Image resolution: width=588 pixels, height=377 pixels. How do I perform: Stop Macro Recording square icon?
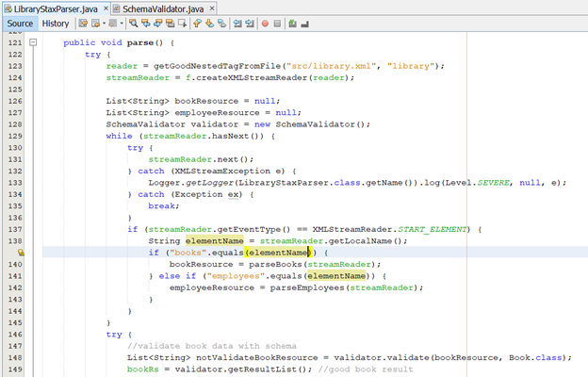pyautogui.click(x=277, y=24)
